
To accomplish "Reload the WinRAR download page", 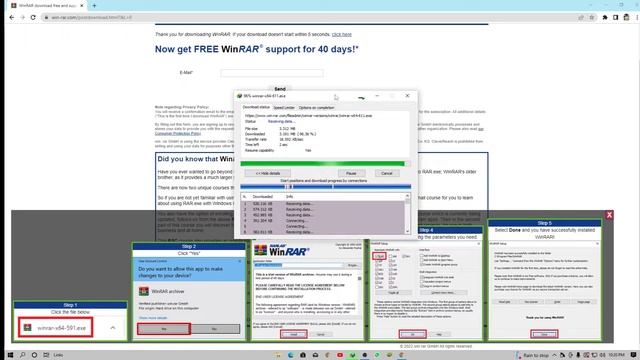I will coord(33,18).
